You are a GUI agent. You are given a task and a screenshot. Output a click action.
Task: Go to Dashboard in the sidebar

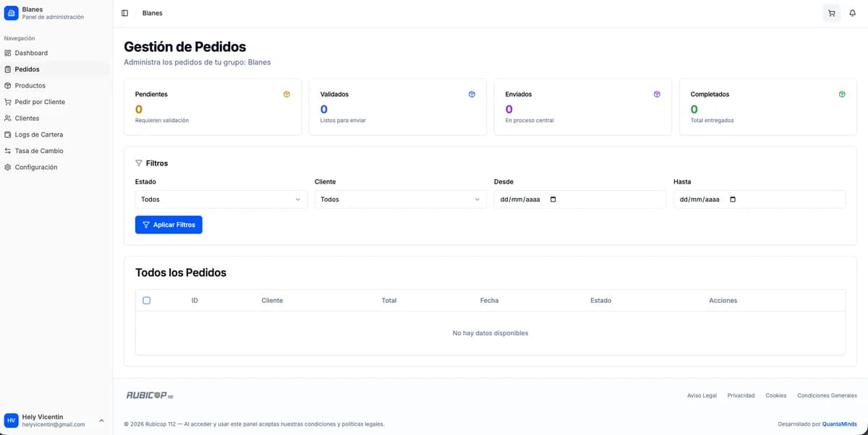pos(31,53)
